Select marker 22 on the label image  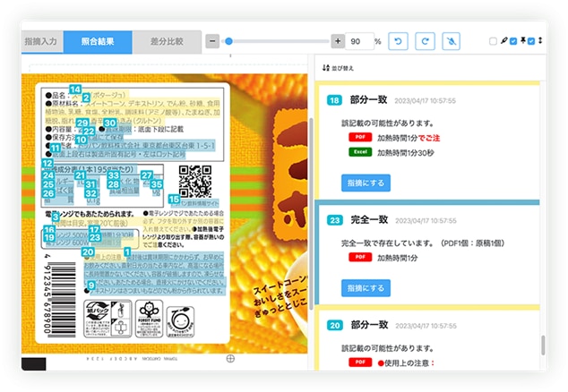pos(89,132)
